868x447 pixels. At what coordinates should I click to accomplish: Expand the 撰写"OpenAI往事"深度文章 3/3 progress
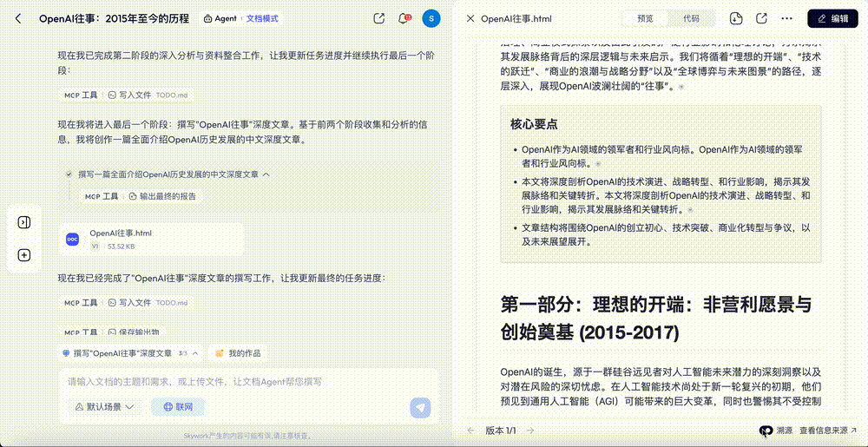[131, 353]
